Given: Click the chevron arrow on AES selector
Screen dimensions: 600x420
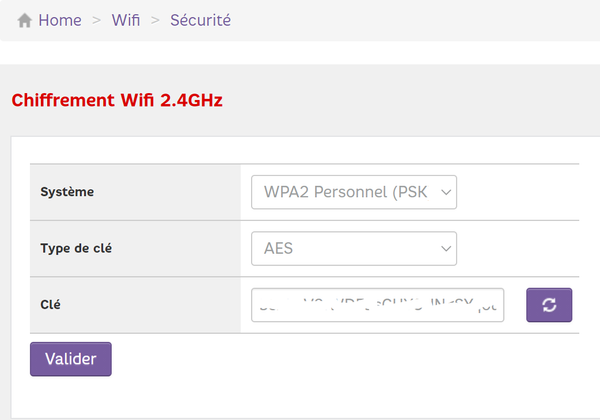Looking at the screenshot, I should [x=446, y=248].
